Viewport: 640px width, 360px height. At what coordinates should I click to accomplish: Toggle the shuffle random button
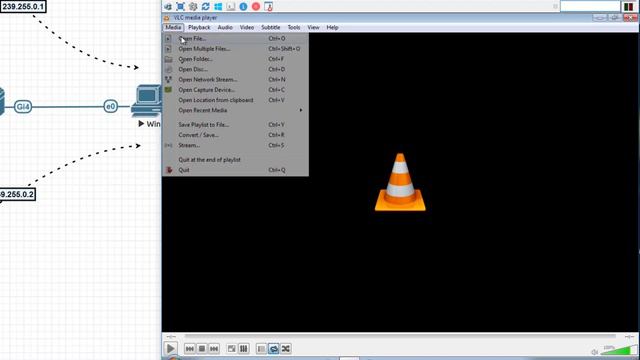tap(286, 349)
